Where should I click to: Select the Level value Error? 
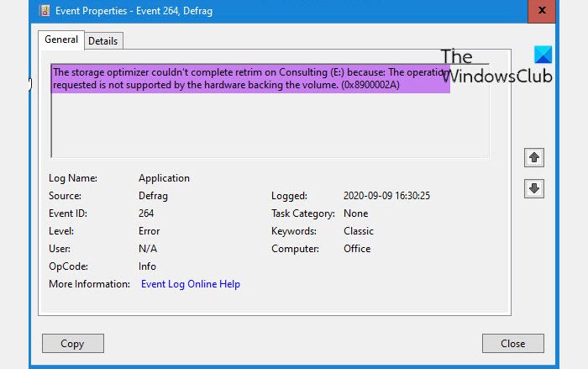pos(149,231)
